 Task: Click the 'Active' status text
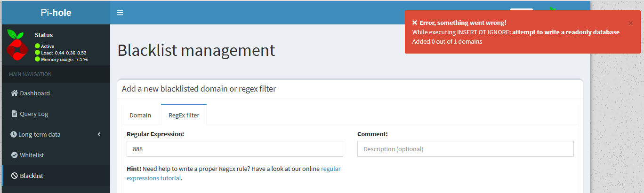tap(48, 46)
